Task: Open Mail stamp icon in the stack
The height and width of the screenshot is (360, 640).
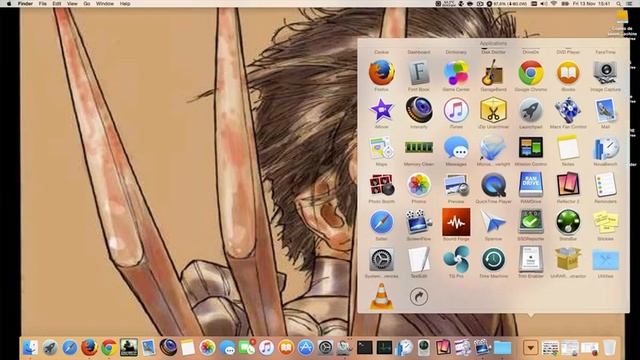Action: tap(605, 110)
